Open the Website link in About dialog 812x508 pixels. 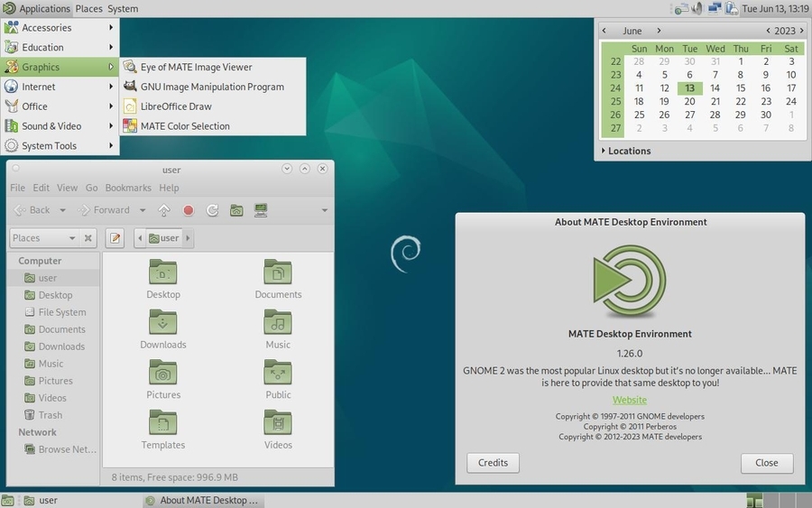tap(630, 400)
